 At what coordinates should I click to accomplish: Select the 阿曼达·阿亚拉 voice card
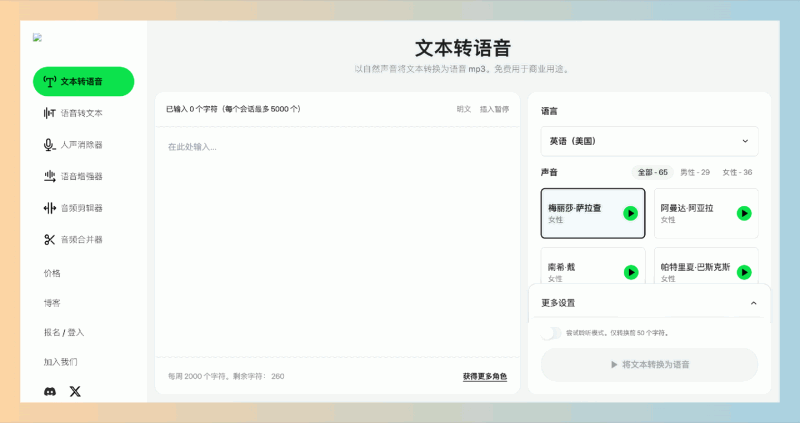click(706, 213)
